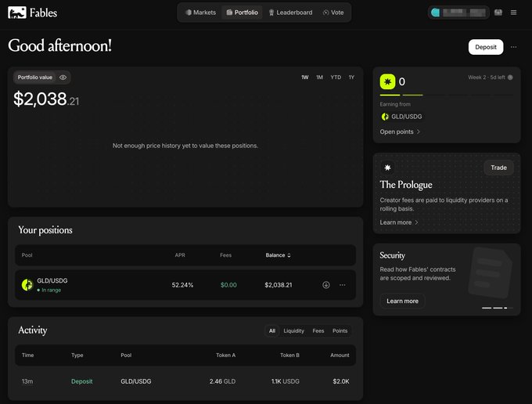Open more options on the GLD/USDG position
The width and height of the screenshot is (532, 404).
tap(343, 285)
